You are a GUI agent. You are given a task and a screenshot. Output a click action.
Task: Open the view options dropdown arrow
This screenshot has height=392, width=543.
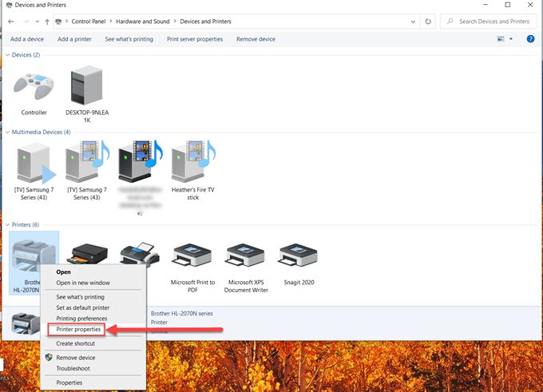click(511, 38)
